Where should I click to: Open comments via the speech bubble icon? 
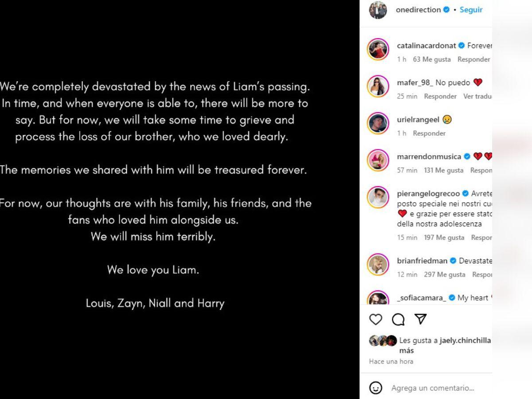[x=398, y=319]
